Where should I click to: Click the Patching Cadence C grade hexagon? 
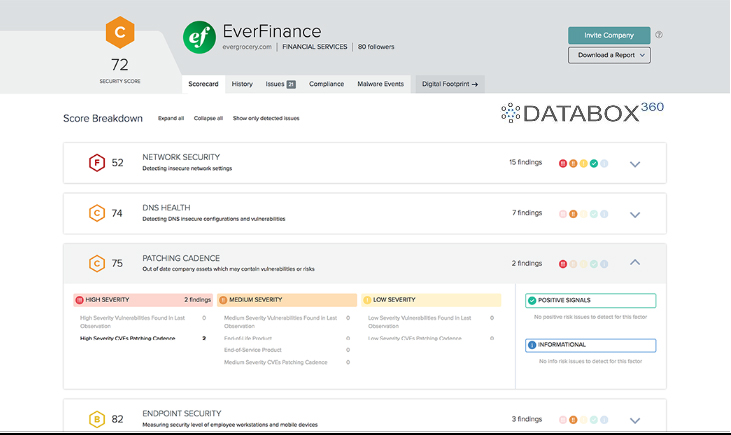pos(97,263)
